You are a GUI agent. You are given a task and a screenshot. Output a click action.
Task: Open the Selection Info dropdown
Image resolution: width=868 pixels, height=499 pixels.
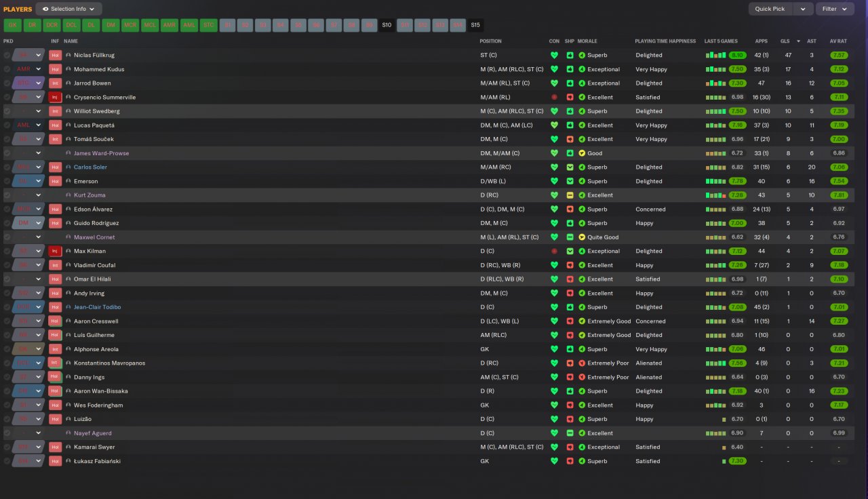tap(68, 9)
